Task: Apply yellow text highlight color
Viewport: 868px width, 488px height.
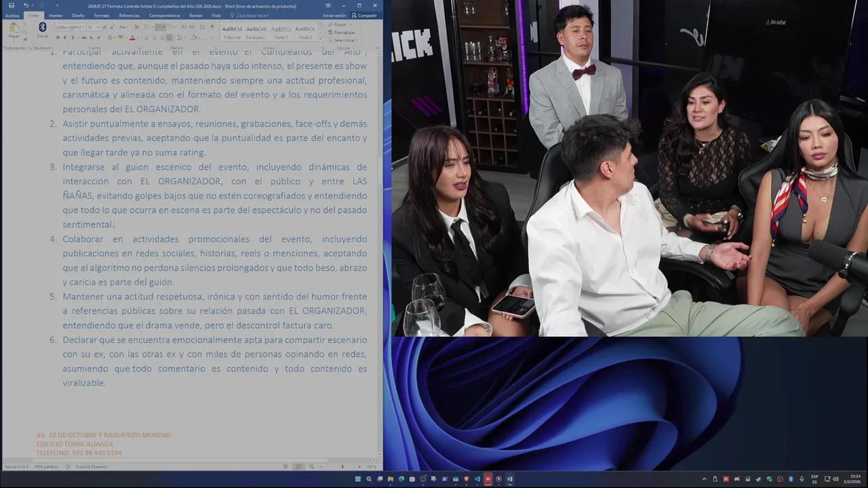Action: click(x=121, y=37)
